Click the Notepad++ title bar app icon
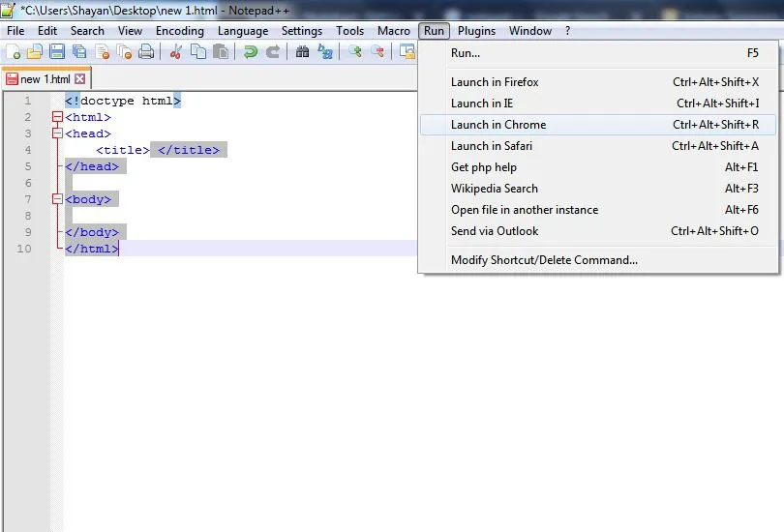This screenshot has height=532, width=784. coord(8,10)
